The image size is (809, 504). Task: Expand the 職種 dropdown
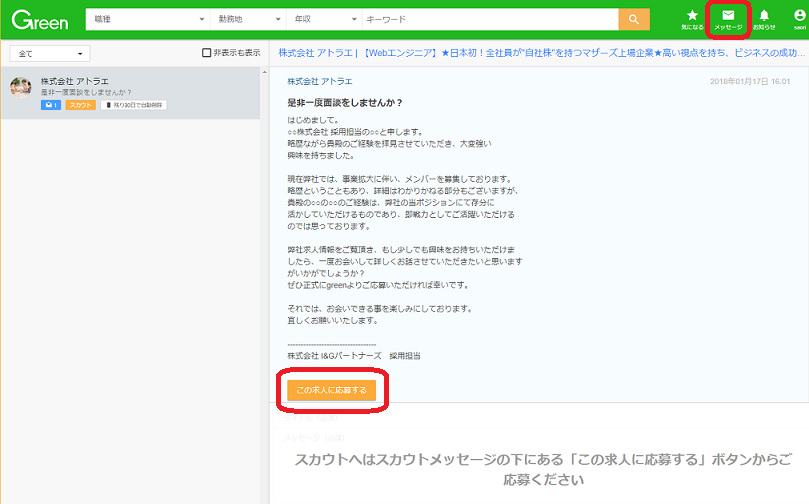click(x=149, y=20)
